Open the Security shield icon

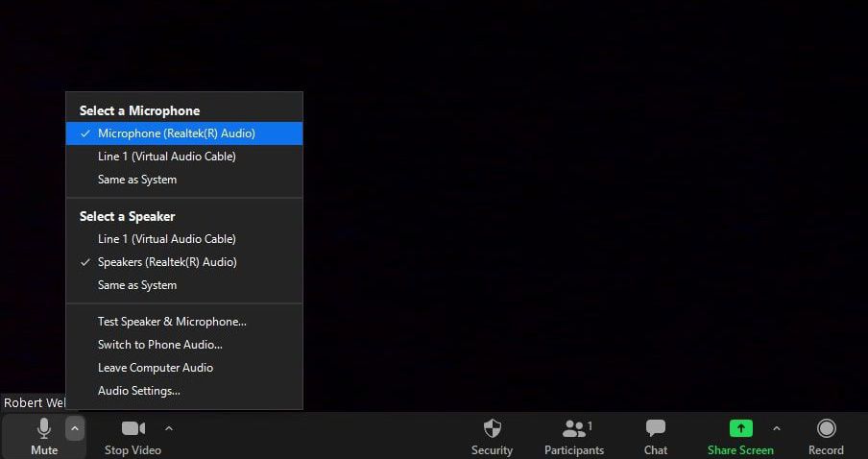(493, 428)
